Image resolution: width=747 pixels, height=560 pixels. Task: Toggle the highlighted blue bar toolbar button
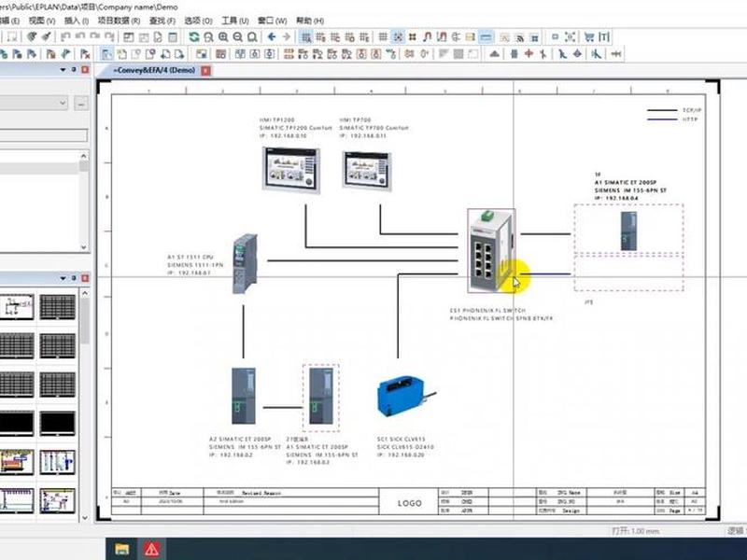(x=486, y=36)
